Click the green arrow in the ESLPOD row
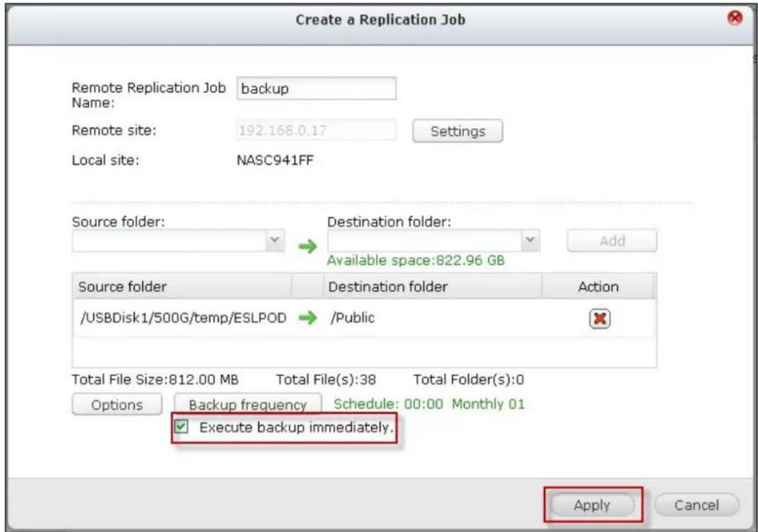Screen dimensions: 758x532 click(307, 318)
